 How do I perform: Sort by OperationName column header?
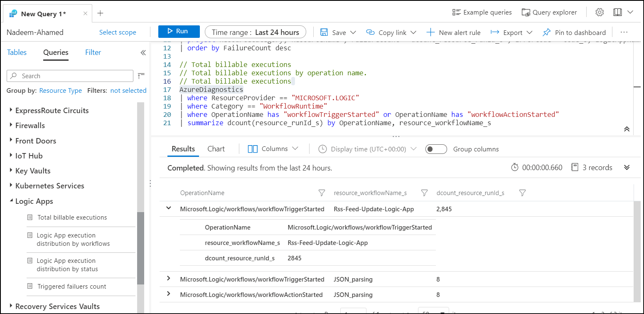pos(202,193)
